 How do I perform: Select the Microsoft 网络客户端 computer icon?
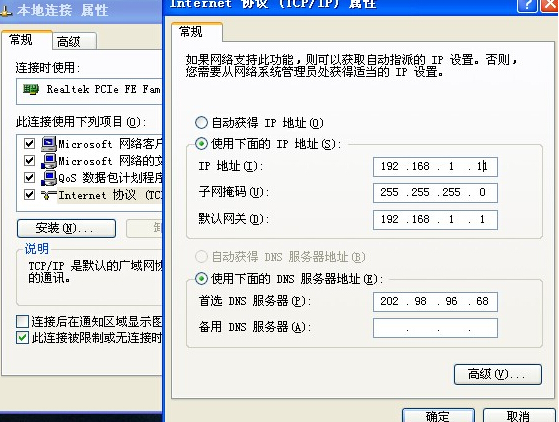(49, 144)
